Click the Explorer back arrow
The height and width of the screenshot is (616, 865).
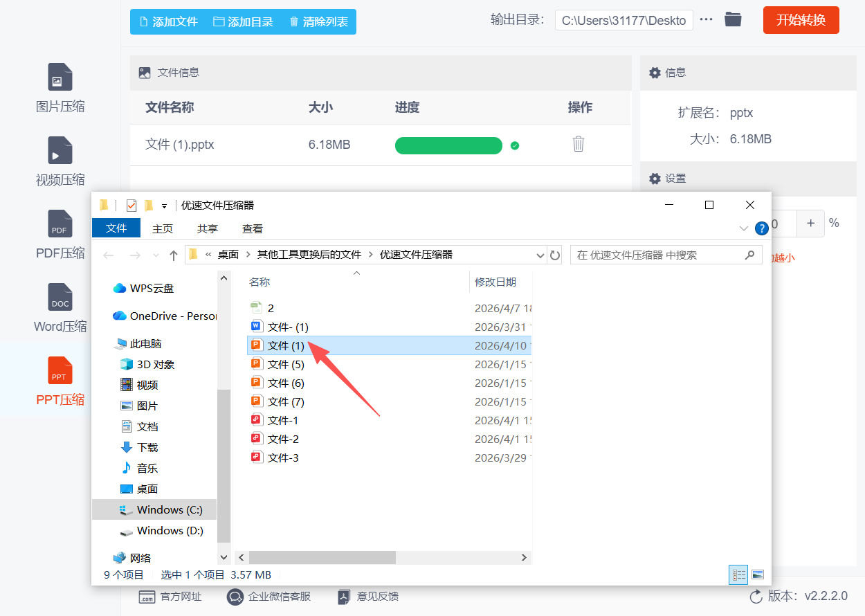[x=109, y=255]
